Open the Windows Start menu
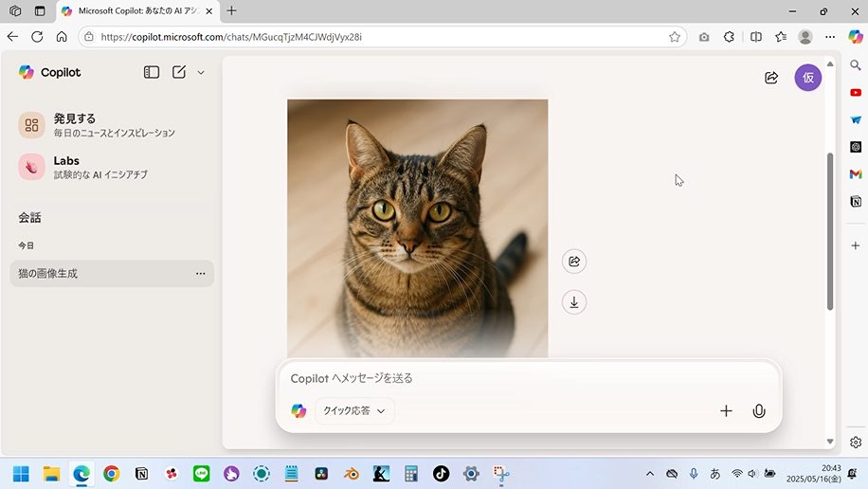Viewport: 868px width, 489px height. click(x=21, y=474)
